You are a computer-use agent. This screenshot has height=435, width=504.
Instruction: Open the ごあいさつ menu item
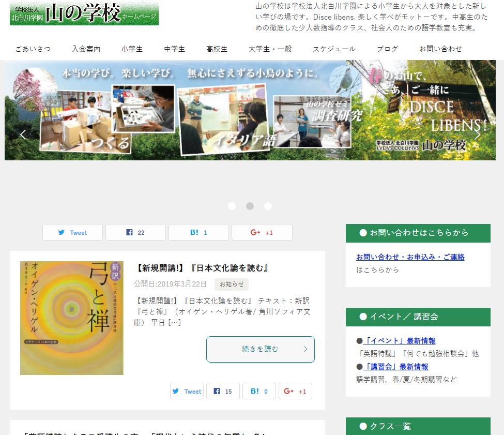[33, 49]
